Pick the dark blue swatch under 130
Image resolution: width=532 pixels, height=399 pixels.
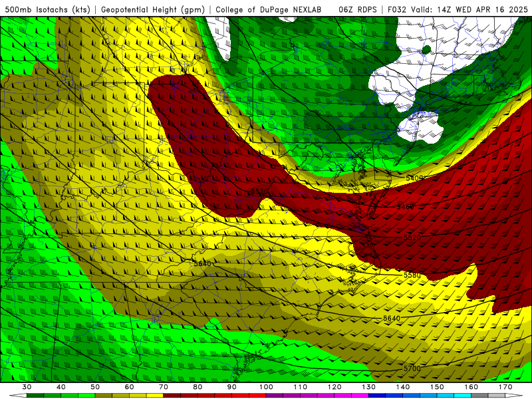pos(377,396)
